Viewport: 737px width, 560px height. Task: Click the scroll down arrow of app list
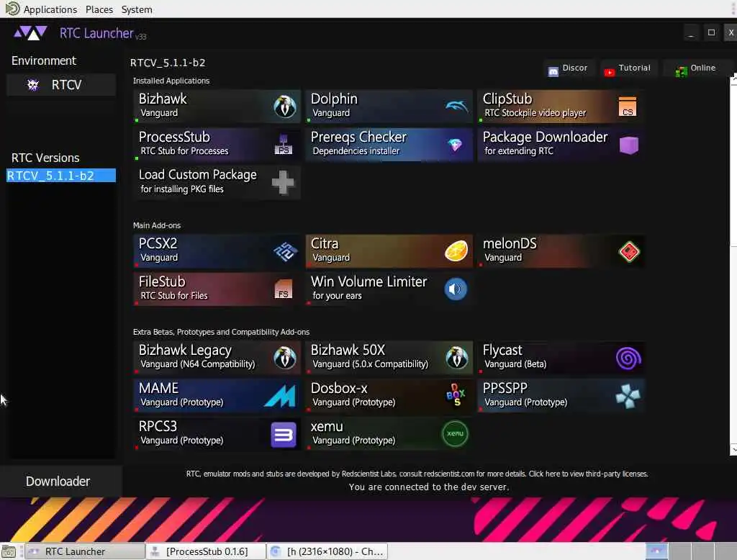733,451
